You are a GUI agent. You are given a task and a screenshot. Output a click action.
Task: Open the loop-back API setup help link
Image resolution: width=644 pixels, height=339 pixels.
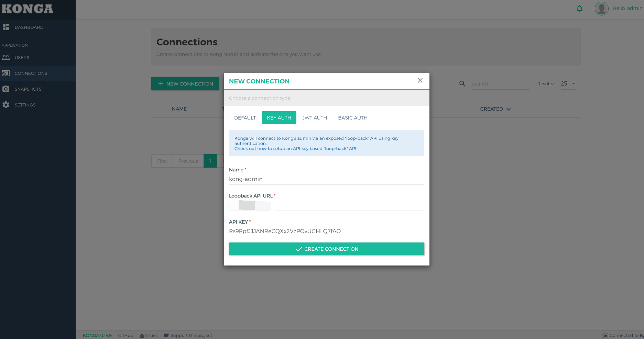(x=296, y=149)
